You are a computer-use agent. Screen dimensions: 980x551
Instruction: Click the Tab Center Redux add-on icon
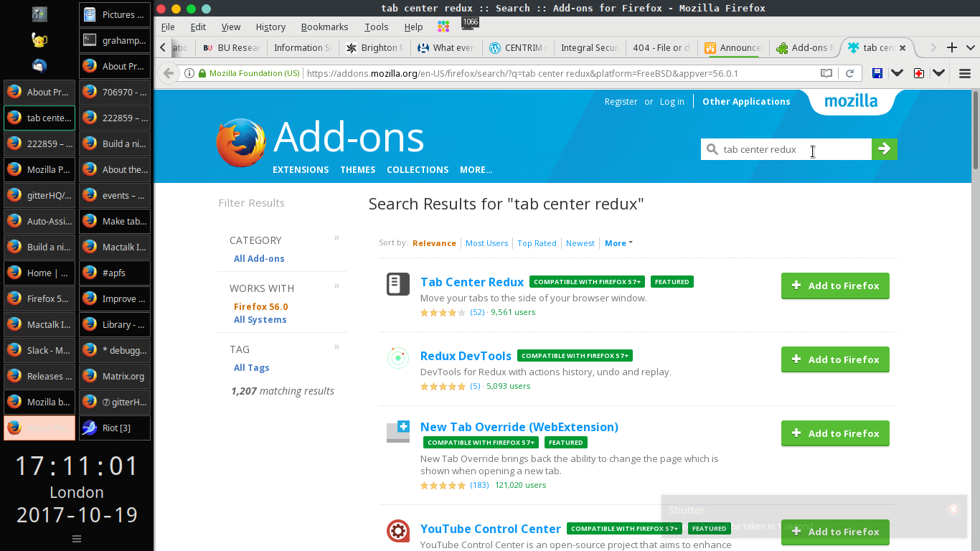[398, 284]
